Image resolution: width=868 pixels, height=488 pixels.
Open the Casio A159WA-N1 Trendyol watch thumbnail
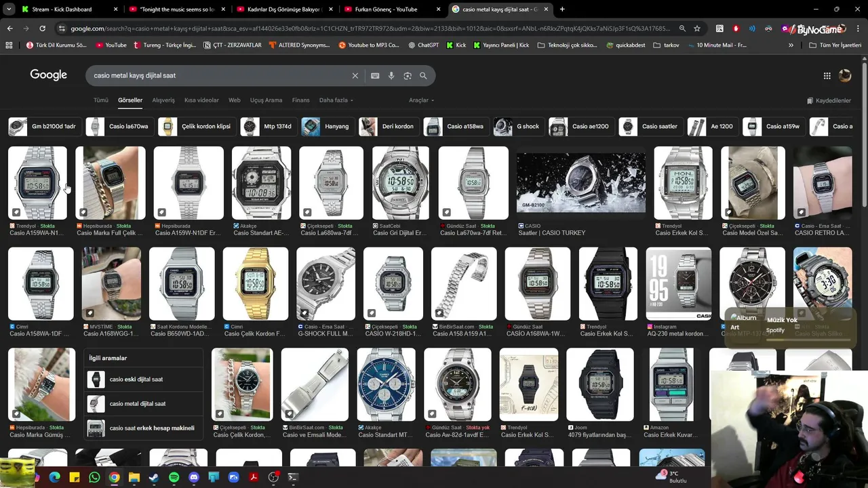coord(37,183)
